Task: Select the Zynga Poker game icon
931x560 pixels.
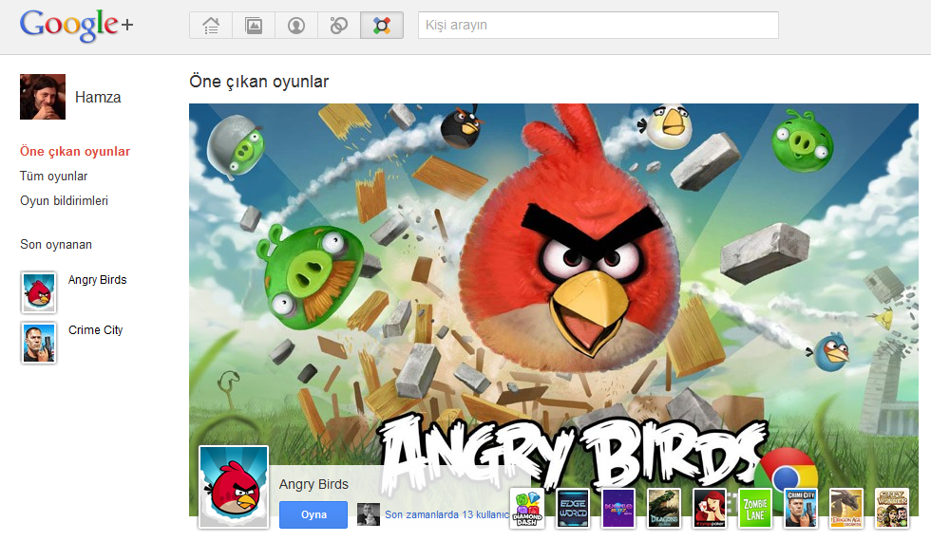Action: pos(710,509)
